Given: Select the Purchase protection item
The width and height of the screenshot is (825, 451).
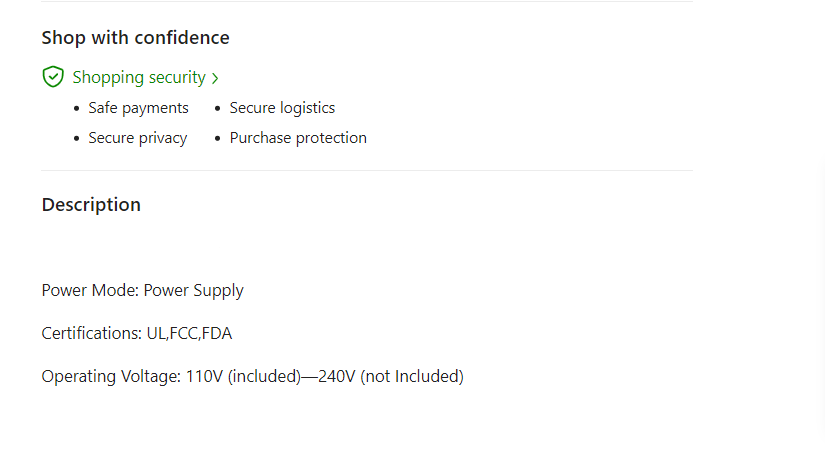Looking at the screenshot, I should 298,138.
